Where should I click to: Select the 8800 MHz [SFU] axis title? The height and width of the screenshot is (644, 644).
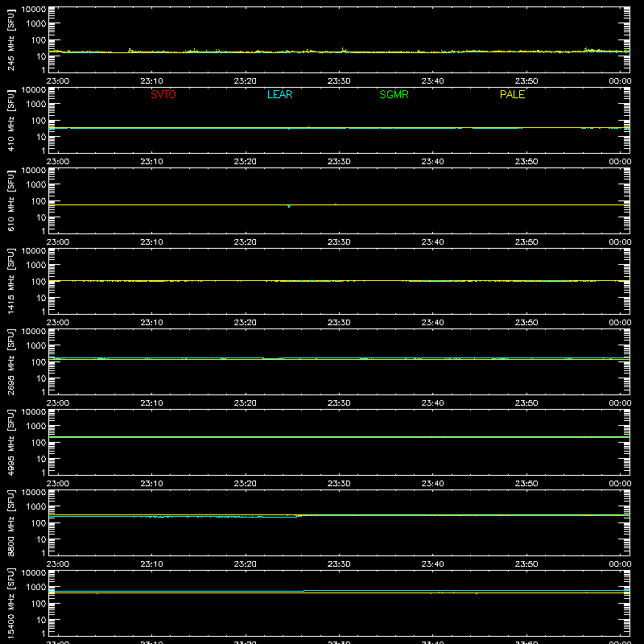click(x=10, y=522)
